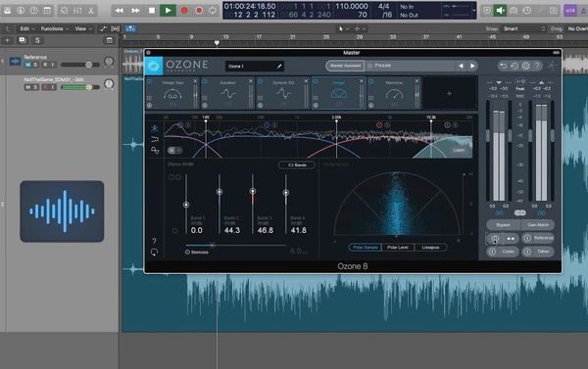Click the Bands button in Imager

tap(297, 165)
